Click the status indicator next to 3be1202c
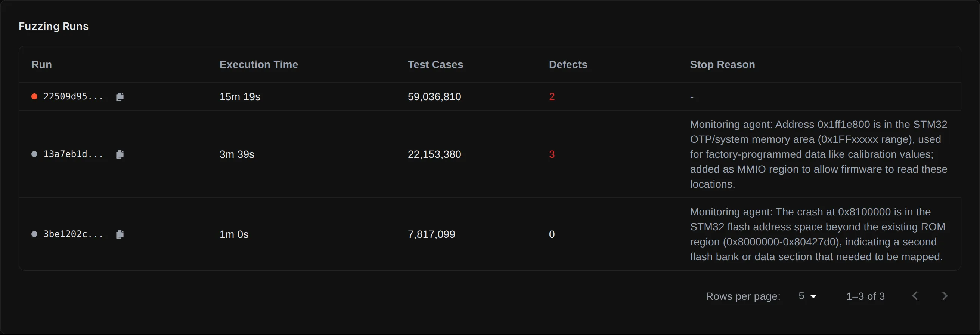Viewport: 980px width, 335px height. pyautogui.click(x=34, y=234)
